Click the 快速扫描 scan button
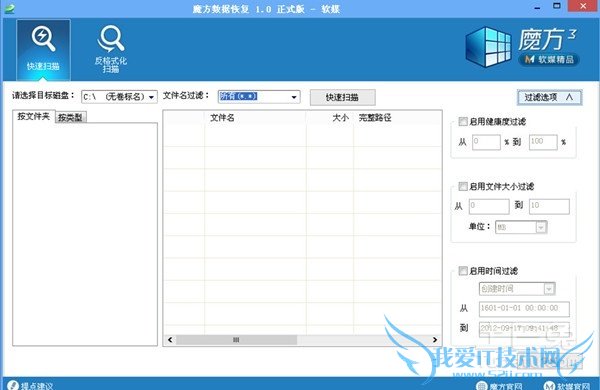Screen dimensions: 600x390 tap(342, 97)
